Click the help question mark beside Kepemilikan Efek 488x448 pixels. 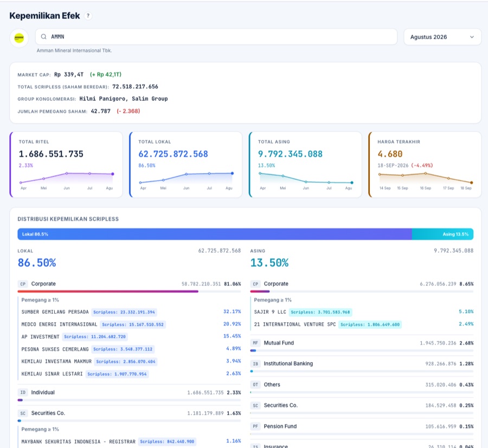coord(88,16)
